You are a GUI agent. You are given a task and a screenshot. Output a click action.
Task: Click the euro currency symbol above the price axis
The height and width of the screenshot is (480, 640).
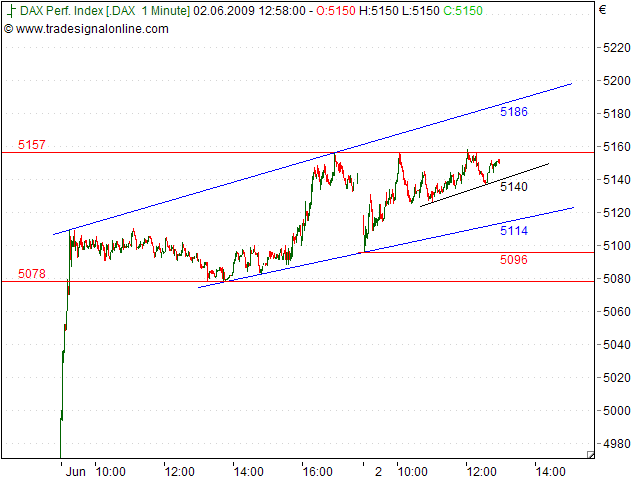pos(602,10)
